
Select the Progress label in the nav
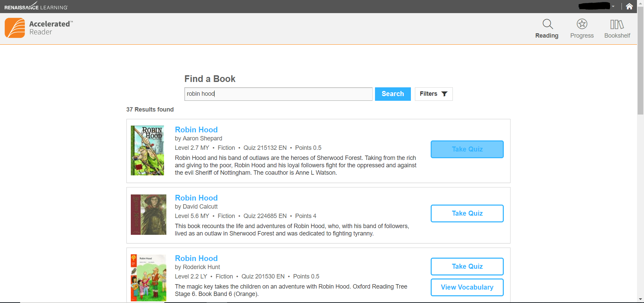click(x=582, y=36)
